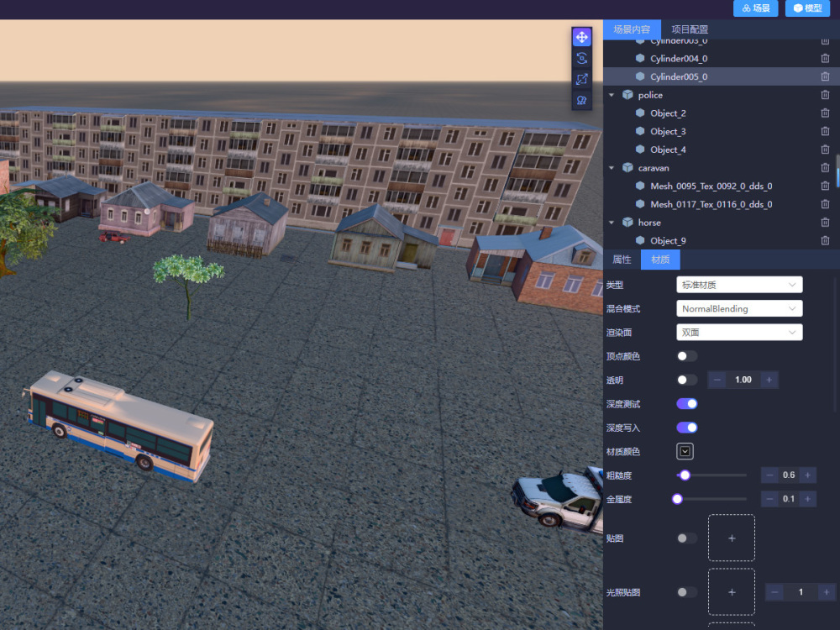This screenshot has height=630, width=840.
Task: Delete Object_9 using trash icon
Action: [x=825, y=240]
